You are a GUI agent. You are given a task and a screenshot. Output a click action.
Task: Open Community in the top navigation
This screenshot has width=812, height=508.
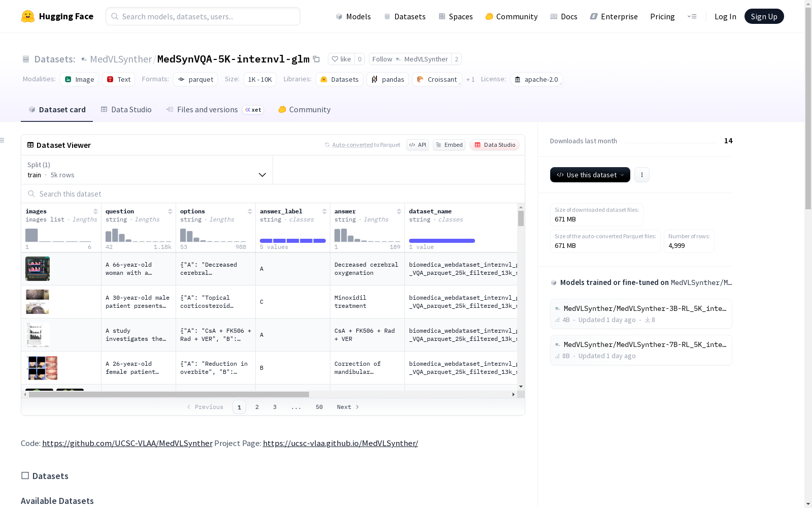pos(512,16)
